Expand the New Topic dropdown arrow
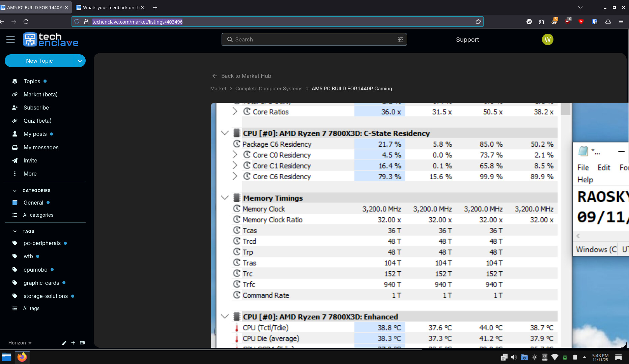Screen dimensions: 629x364 [x=80, y=61]
